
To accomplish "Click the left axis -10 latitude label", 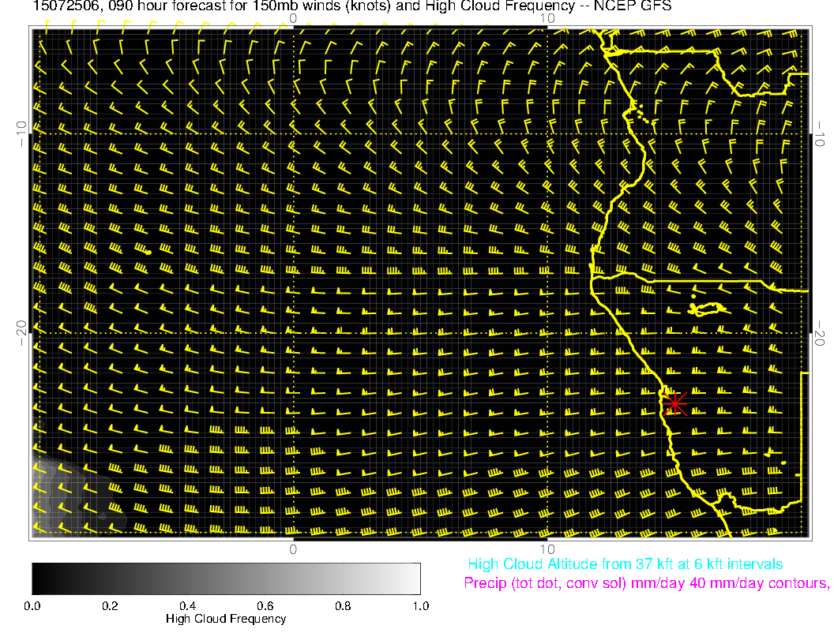I will (x=21, y=133).
